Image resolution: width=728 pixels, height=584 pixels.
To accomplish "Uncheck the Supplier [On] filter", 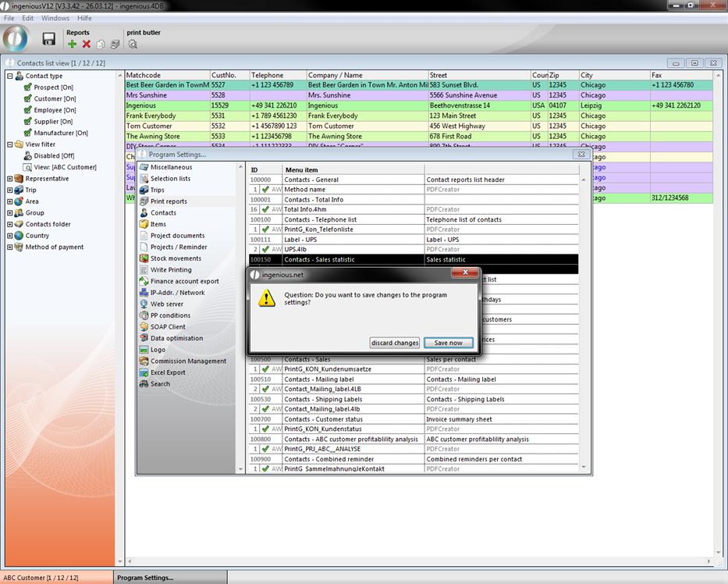I will pos(28,122).
